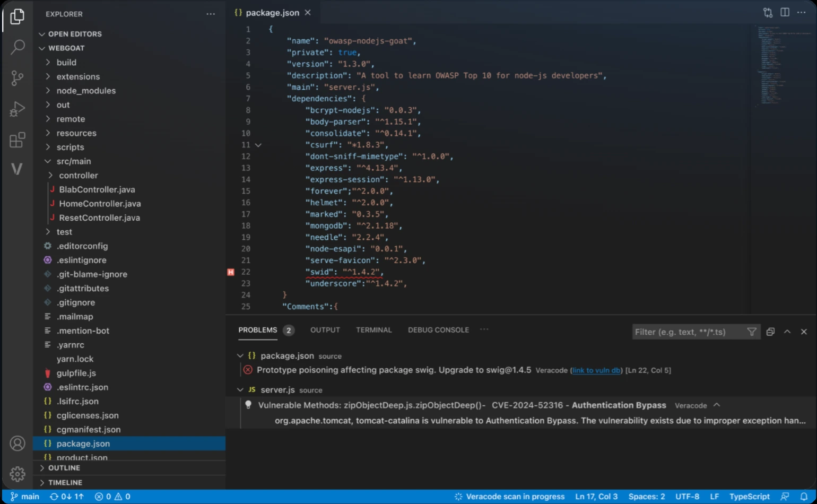Click the compare changes icon in editor toolbar

(x=768, y=12)
